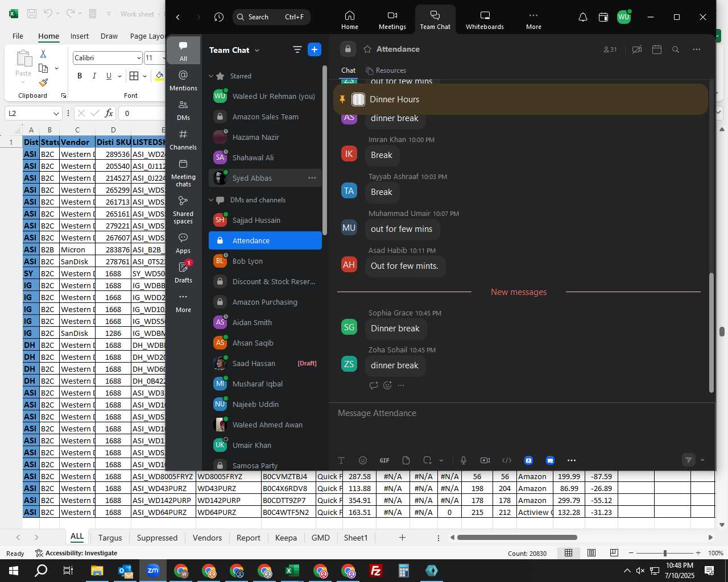Open Apps in Zoom sidebar
This screenshot has height=582, width=728.
pyautogui.click(x=183, y=243)
